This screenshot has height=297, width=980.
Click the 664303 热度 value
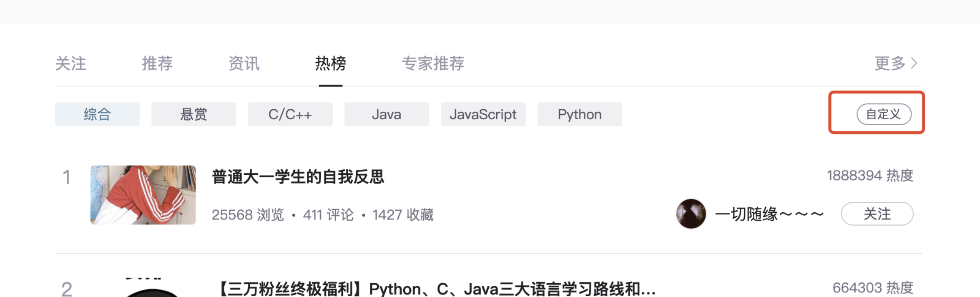coord(873,288)
